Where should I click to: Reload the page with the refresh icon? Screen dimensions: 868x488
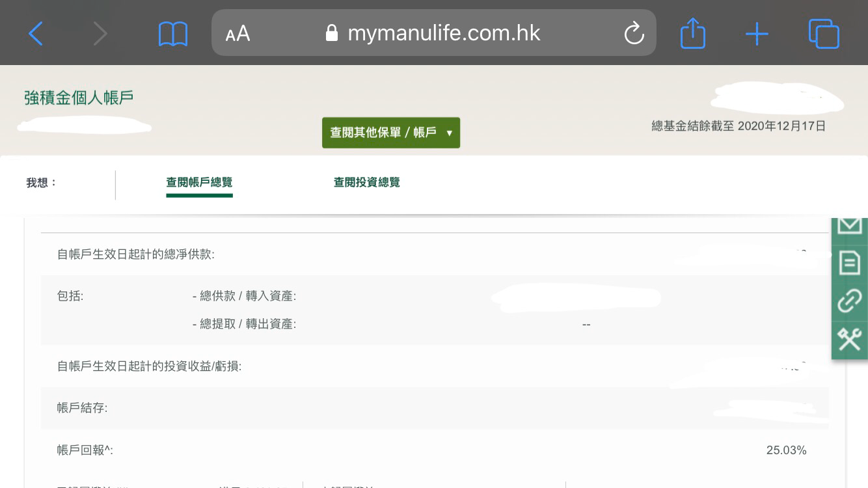(x=634, y=33)
